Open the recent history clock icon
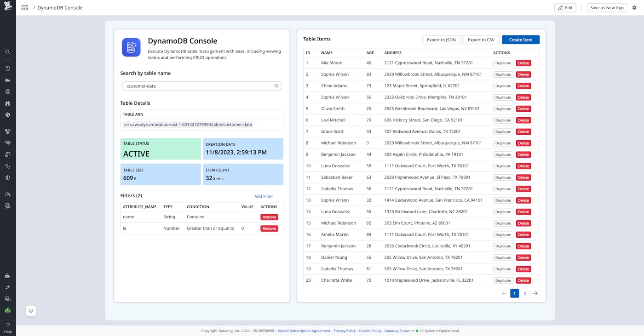The image size is (644, 336). pos(8,68)
